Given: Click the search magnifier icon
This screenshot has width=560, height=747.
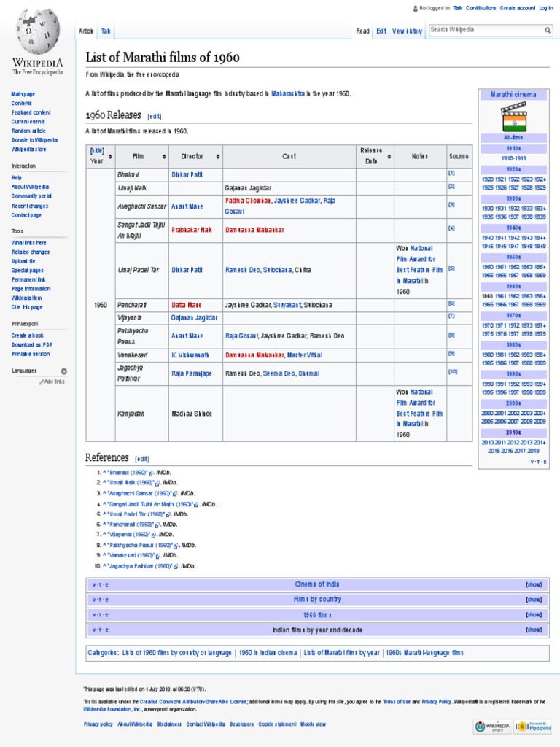Looking at the screenshot, I should [548, 30].
